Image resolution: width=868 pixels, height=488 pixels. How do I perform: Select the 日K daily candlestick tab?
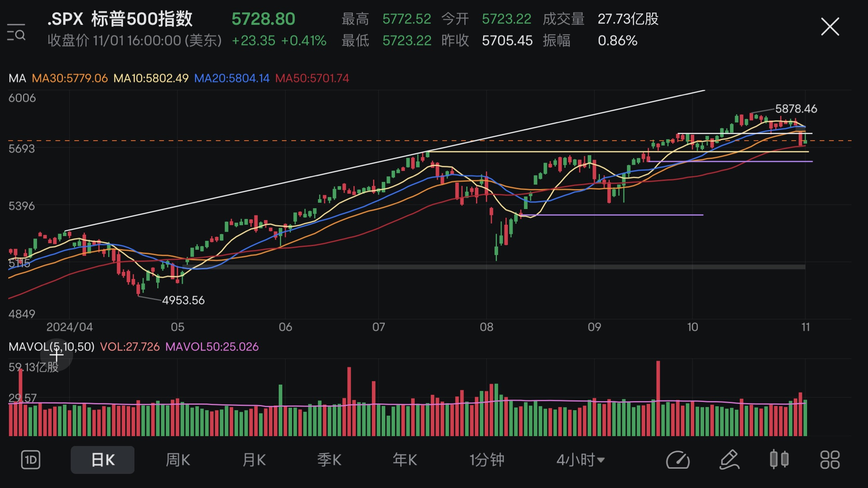pyautogui.click(x=103, y=460)
